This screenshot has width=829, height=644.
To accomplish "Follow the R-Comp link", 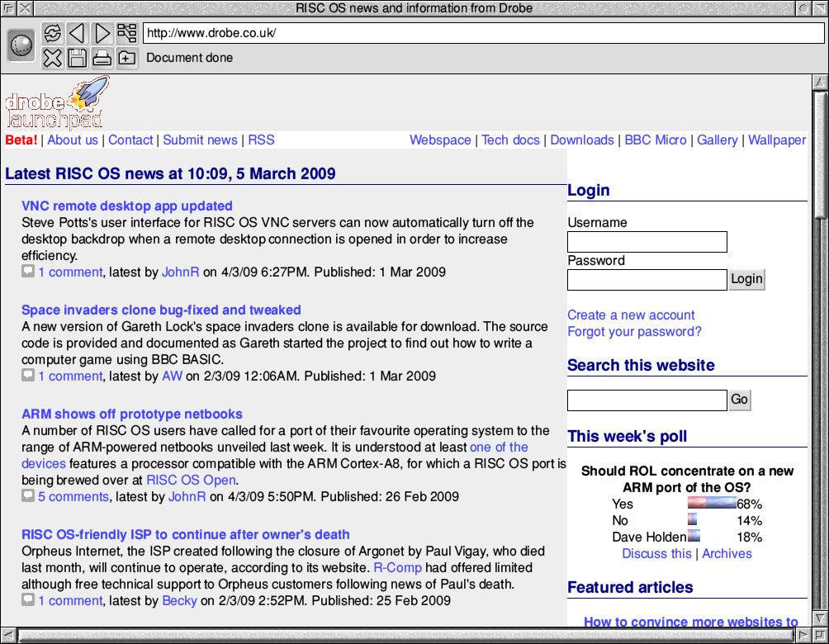I will [398, 567].
